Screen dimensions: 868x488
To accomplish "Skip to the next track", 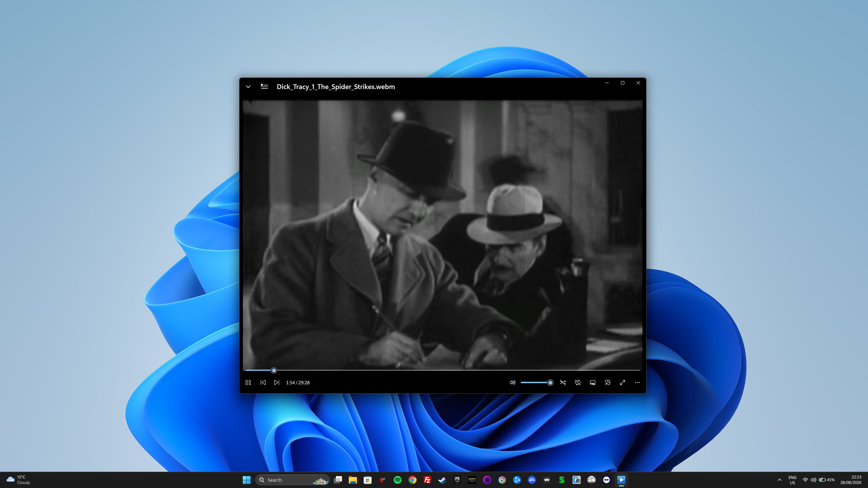I will [276, 382].
